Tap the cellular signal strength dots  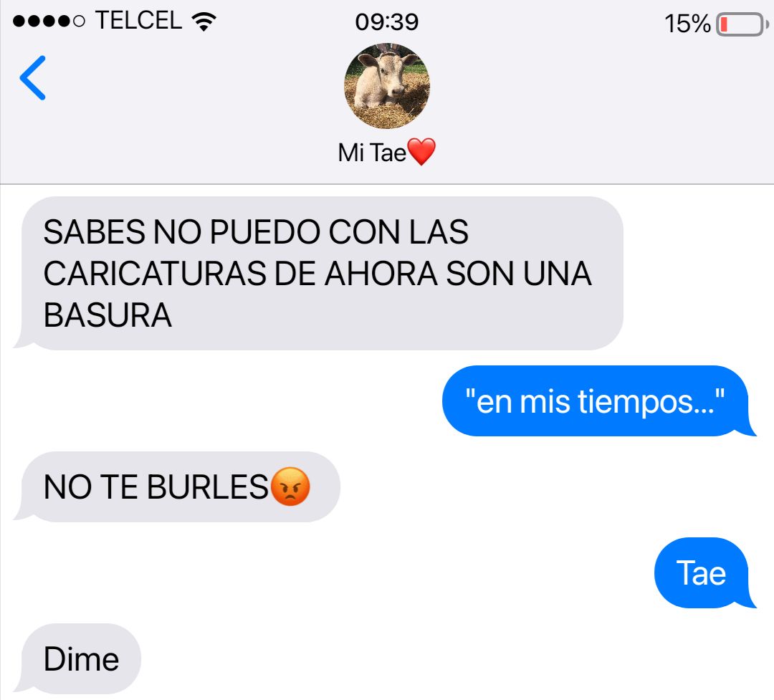point(49,21)
